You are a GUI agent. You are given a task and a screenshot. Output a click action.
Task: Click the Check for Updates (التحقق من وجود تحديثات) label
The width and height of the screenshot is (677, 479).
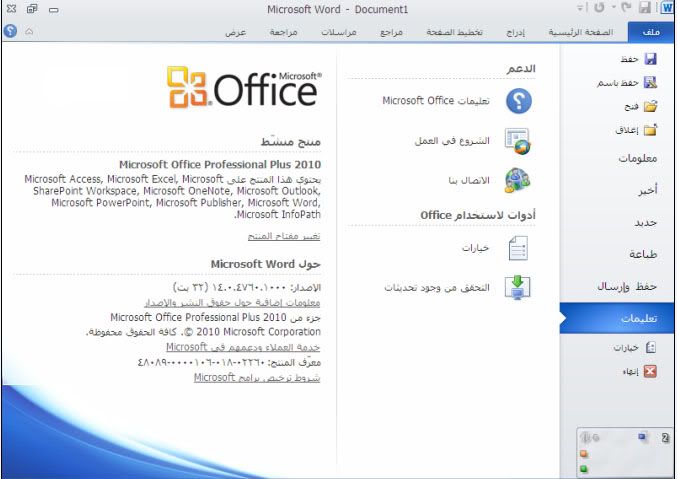437,288
